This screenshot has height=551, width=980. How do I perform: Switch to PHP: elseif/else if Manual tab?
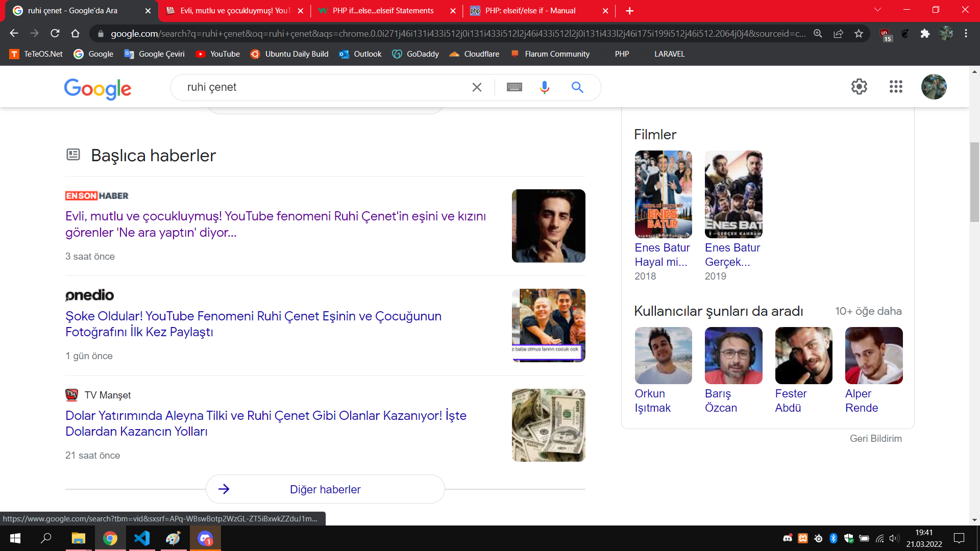point(538,11)
